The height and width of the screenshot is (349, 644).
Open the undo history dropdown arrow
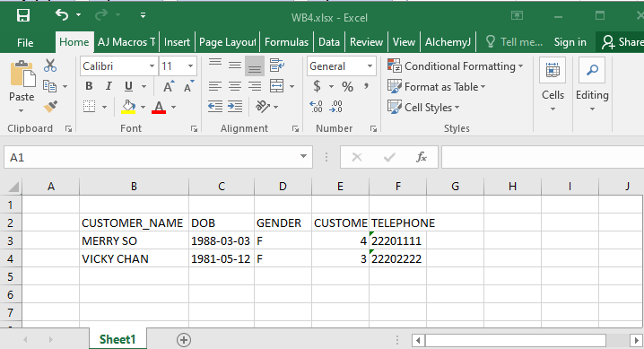click(78, 15)
